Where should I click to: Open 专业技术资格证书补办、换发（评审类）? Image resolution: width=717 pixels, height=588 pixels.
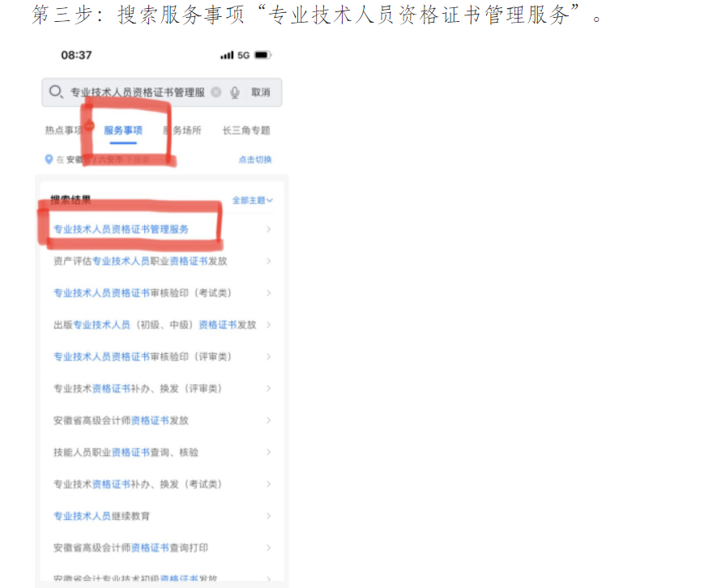[138, 389]
